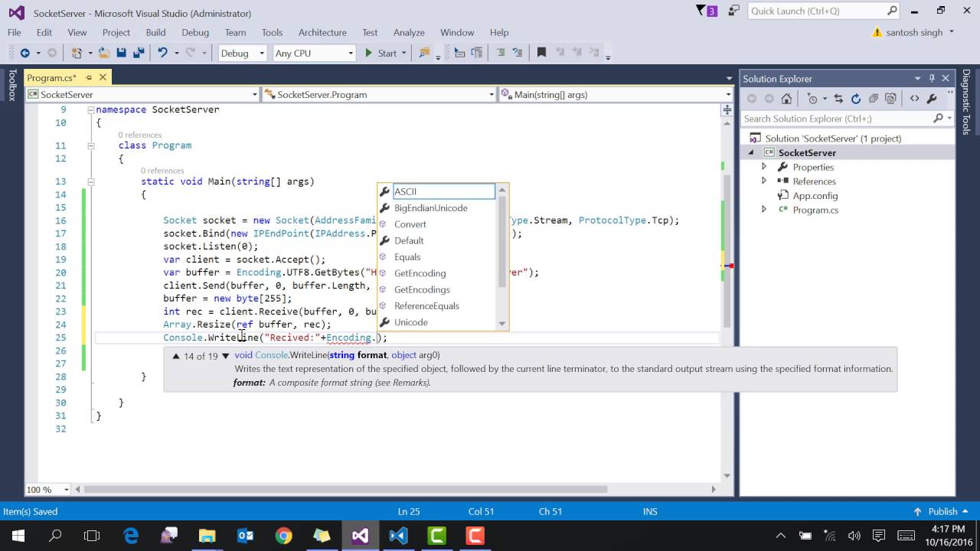The width and height of the screenshot is (980, 551).
Task: Click the Save All toolbar icon
Action: point(139,53)
